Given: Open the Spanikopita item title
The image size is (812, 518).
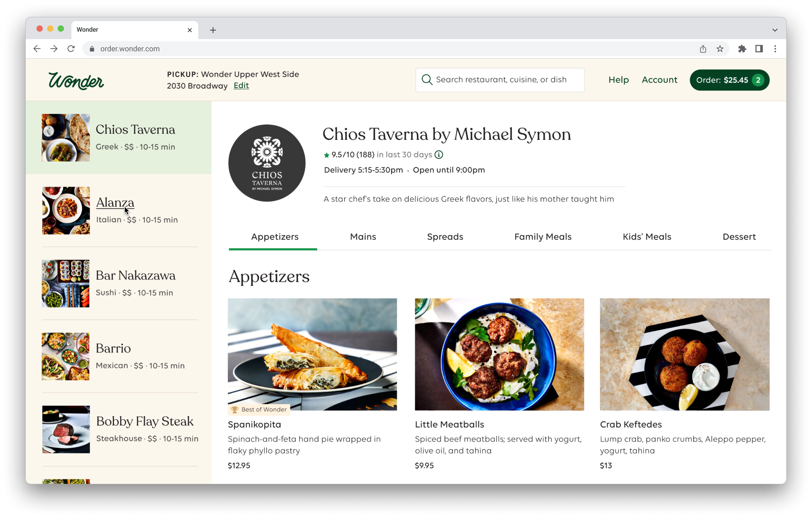Looking at the screenshot, I should click(x=254, y=425).
